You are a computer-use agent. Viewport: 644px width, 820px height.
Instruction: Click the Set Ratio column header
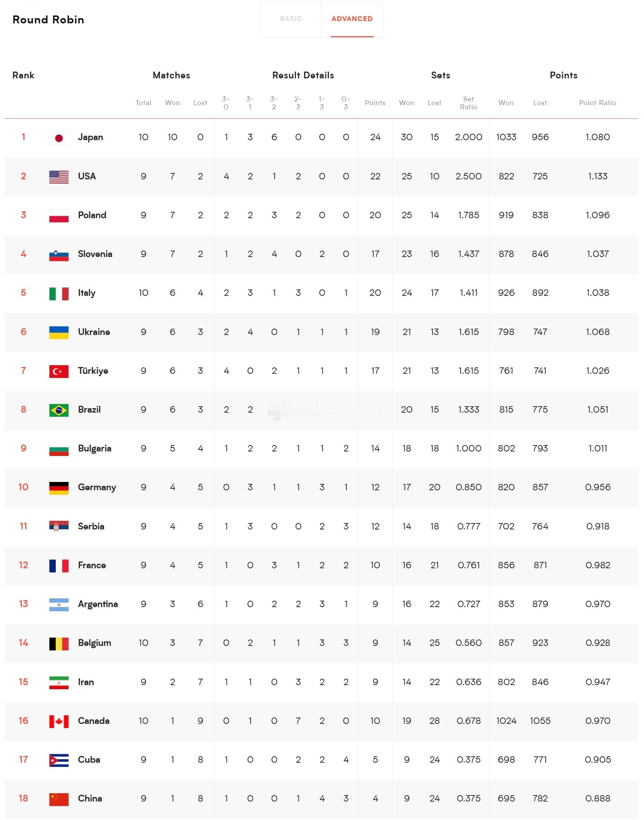pyautogui.click(x=468, y=103)
